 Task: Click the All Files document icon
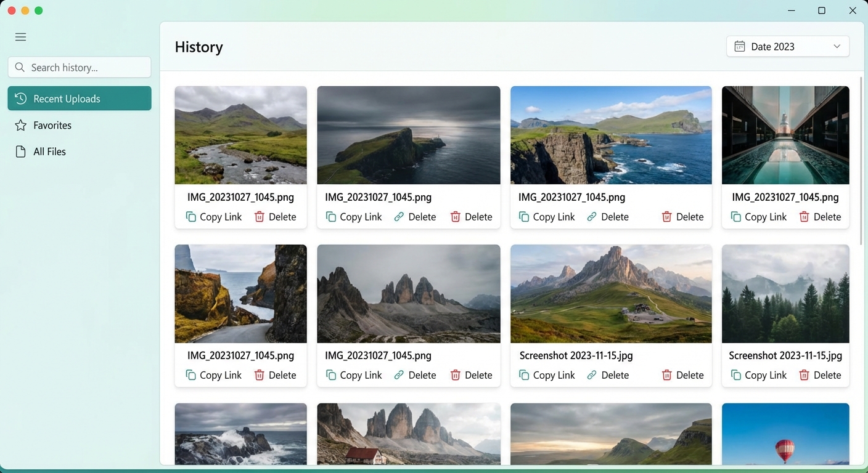pyautogui.click(x=20, y=151)
